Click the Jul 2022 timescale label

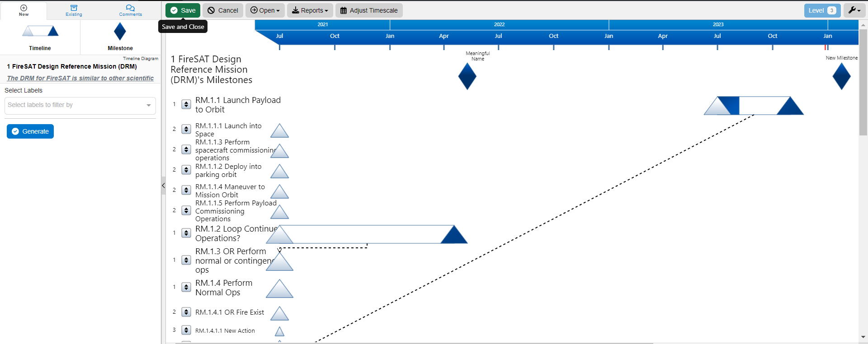click(498, 36)
